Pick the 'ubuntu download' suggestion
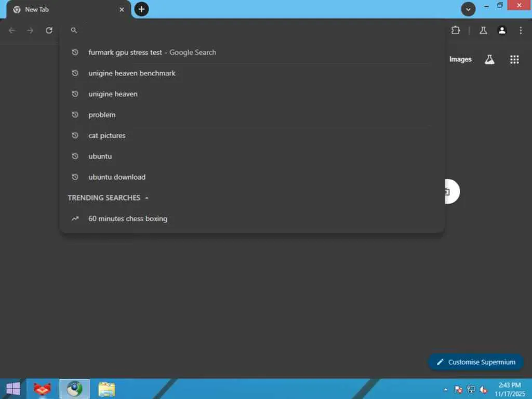532x399 pixels. pos(252,177)
